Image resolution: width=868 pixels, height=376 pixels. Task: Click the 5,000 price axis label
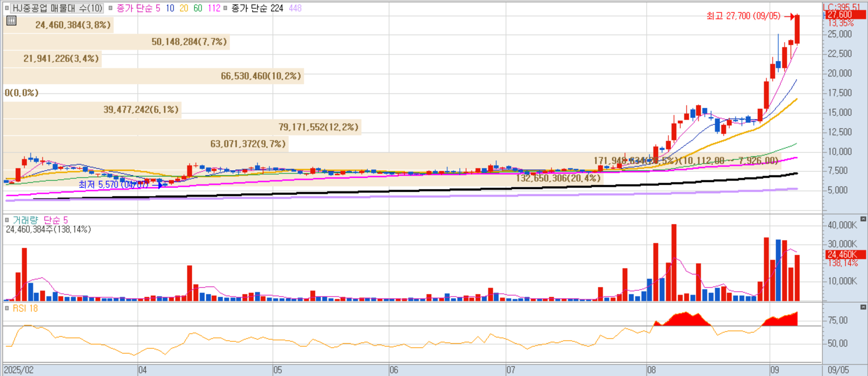tap(838, 190)
